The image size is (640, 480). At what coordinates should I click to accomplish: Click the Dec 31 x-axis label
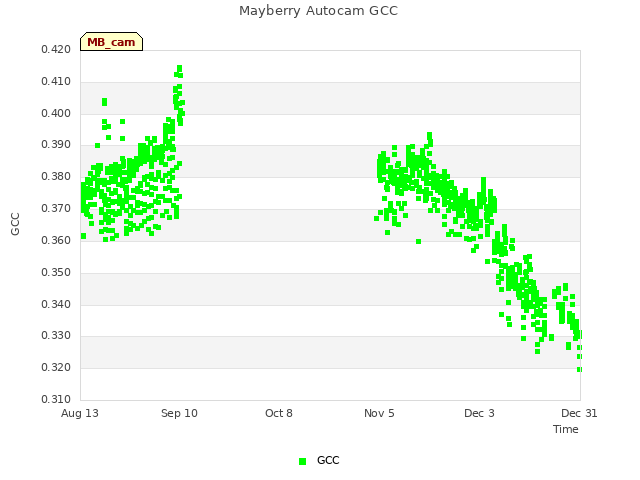pyautogui.click(x=579, y=413)
